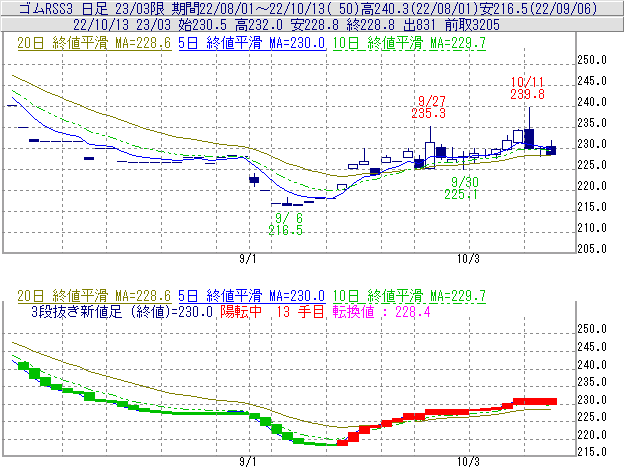The image size is (624, 475).
Task: Click lower chart's 10日 終値平滑 MA=229.7 legend
Action: pyautogui.click(x=409, y=296)
